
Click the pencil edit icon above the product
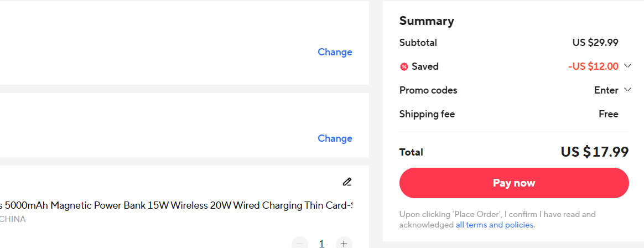(347, 182)
